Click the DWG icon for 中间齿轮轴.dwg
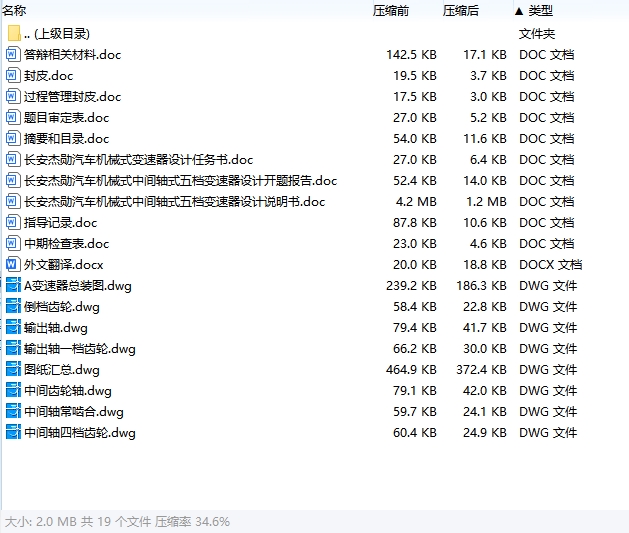 click(x=13, y=390)
